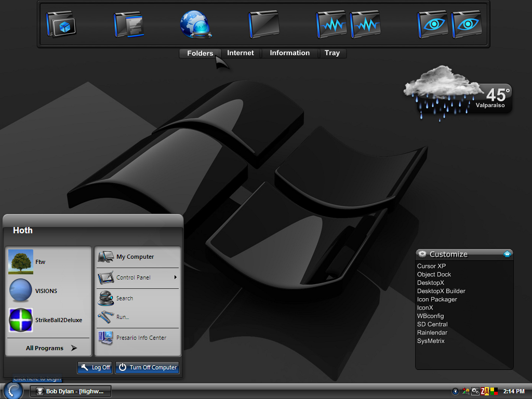532x399 pixels.
Task: Show hidden tray icons arrow
Action: 455,392
